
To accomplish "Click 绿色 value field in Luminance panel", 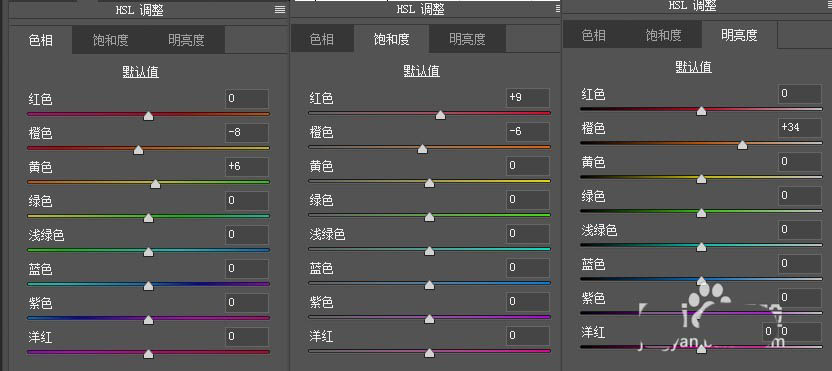I will tap(800, 196).
